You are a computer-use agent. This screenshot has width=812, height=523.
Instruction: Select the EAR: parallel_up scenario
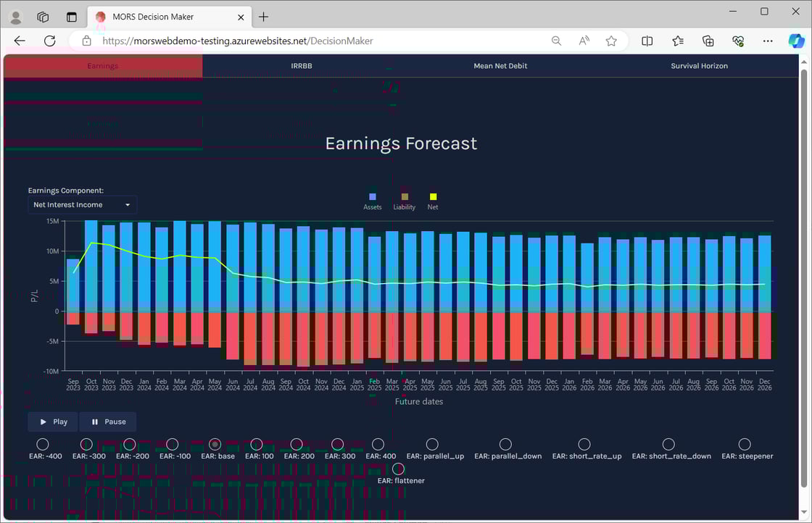point(433,445)
